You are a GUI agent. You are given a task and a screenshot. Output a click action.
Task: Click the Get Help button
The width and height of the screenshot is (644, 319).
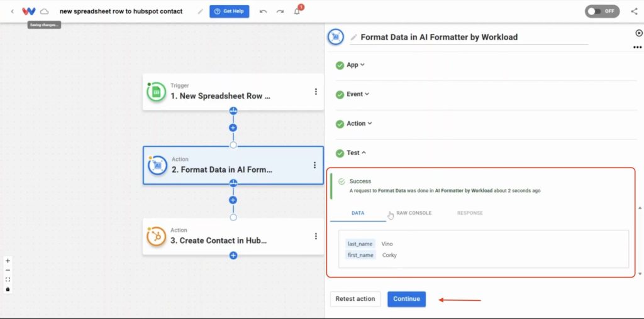click(x=229, y=11)
